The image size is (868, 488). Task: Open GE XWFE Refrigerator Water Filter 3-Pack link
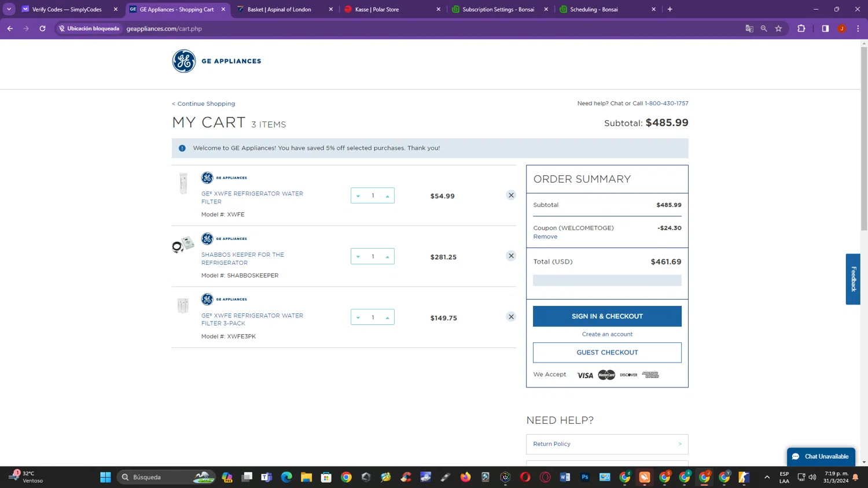pos(252,319)
